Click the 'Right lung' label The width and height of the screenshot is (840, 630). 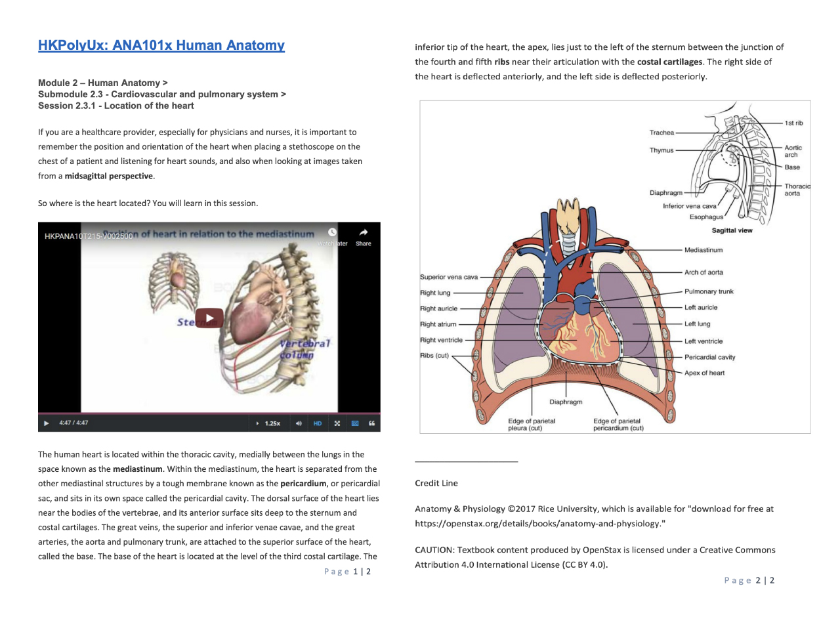click(x=435, y=293)
